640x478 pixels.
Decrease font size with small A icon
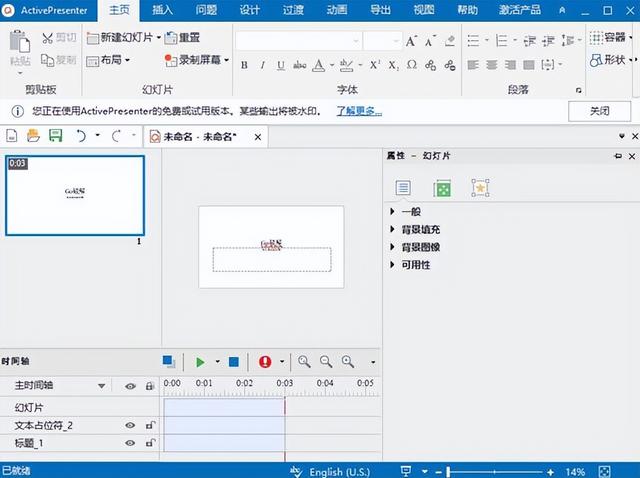pyautogui.click(x=430, y=41)
